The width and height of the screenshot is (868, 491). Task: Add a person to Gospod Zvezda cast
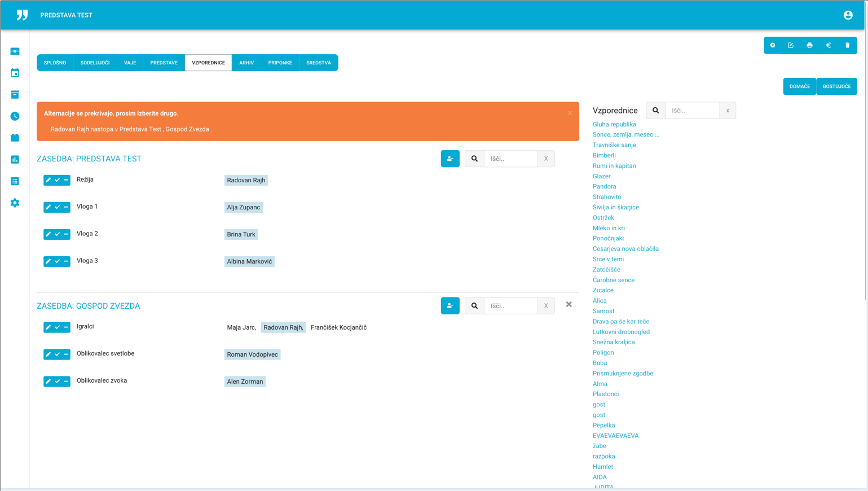pos(450,306)
